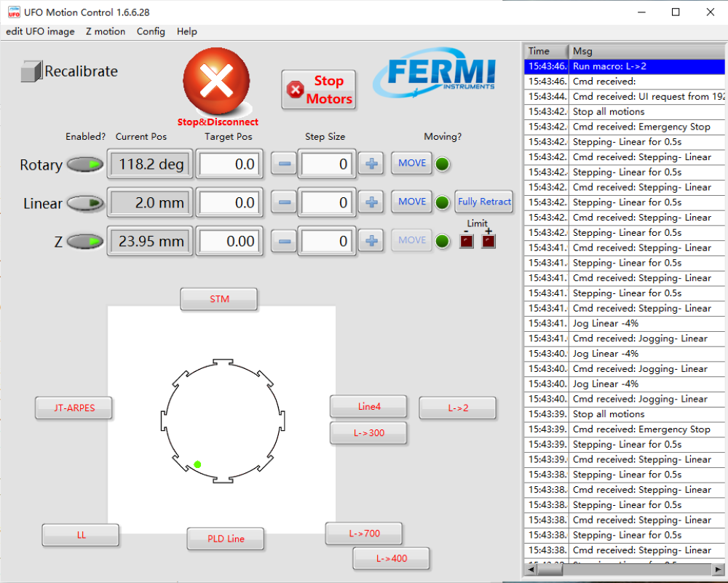This screenshot has height=583, width=728.
Task: Click the Z negative limit indicator
Action: pos(467,241)
